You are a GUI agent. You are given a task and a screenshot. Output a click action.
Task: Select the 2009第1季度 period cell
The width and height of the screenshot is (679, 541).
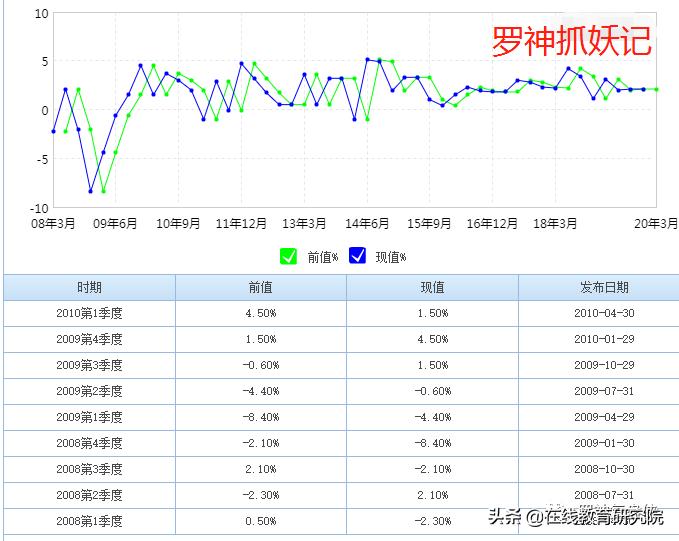(x=89, y=417)
